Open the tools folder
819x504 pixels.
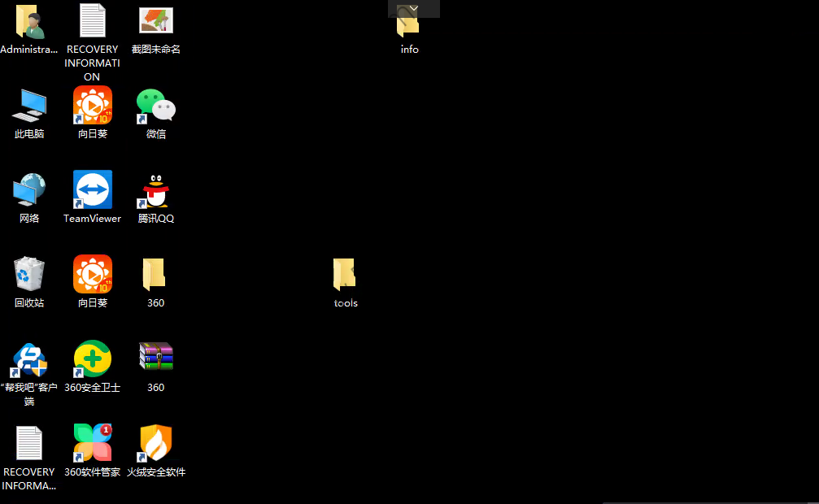click(346, 275)
